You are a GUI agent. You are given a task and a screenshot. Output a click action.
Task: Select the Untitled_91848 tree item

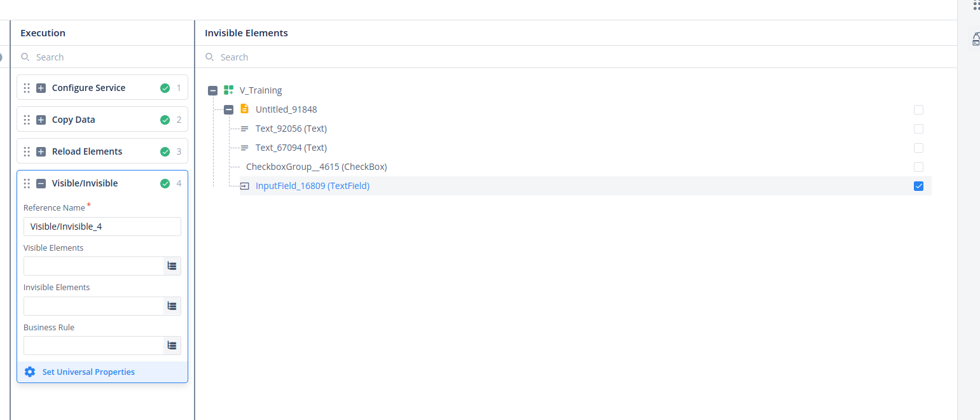point(286,109)
